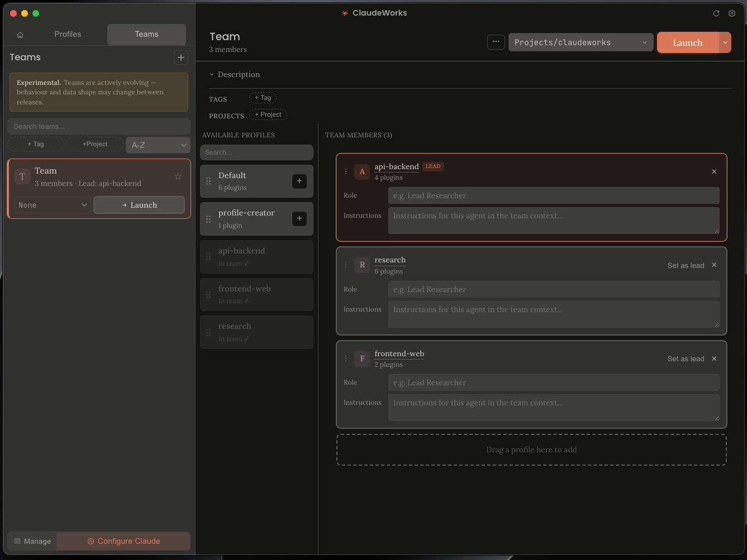Click the drag handle icon on research member
The image size is (747, 560).
click(345, 265)
